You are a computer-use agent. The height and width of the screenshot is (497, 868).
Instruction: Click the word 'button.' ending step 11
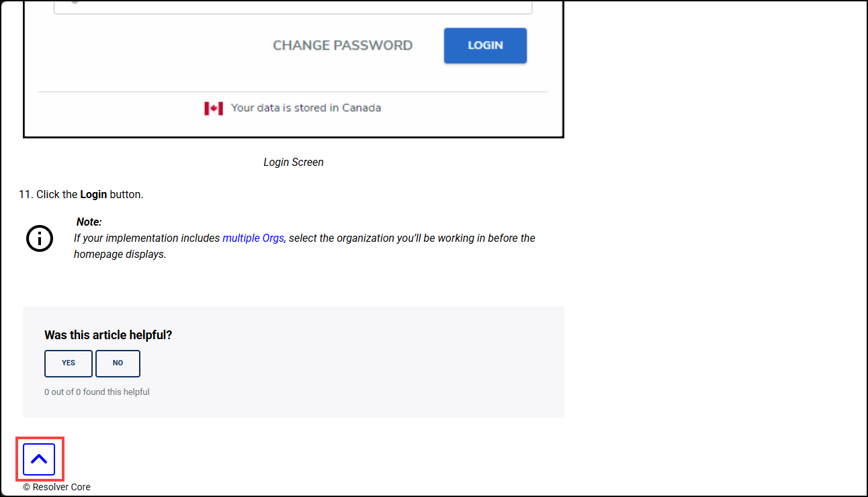[126, 195]
